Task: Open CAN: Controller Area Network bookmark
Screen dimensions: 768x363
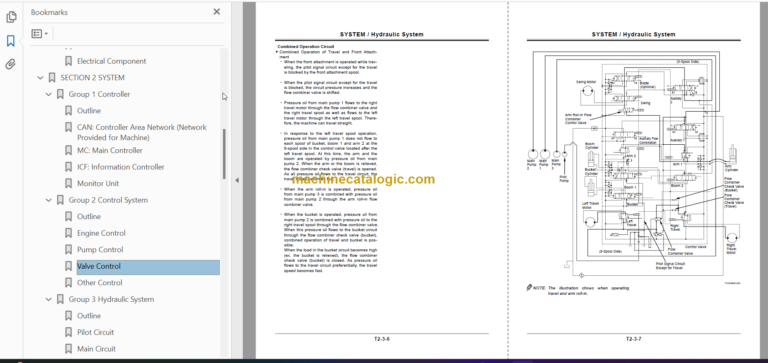Action: (142, 132)
